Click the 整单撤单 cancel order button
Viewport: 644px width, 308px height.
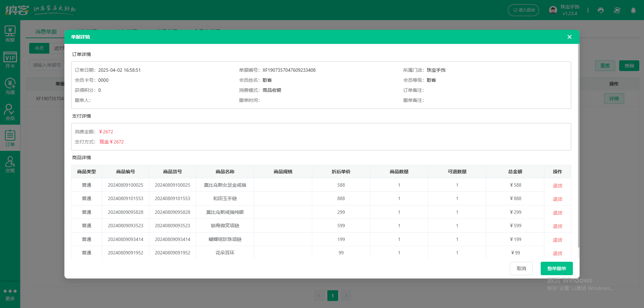(x=556, y=268)
